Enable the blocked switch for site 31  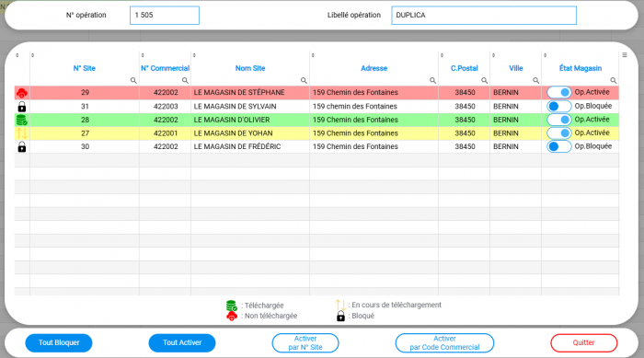click(559, 106)
